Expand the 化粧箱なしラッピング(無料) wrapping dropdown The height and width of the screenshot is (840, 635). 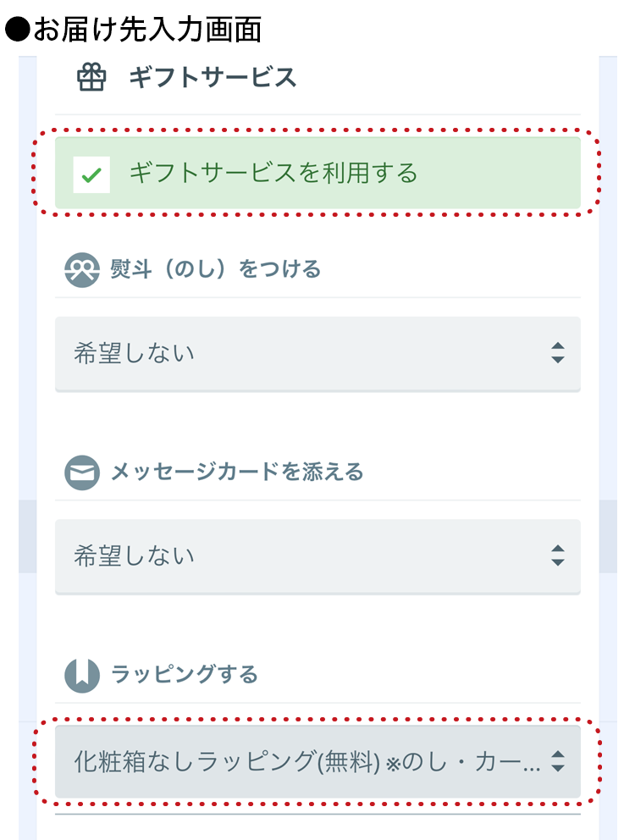[317, 761]
